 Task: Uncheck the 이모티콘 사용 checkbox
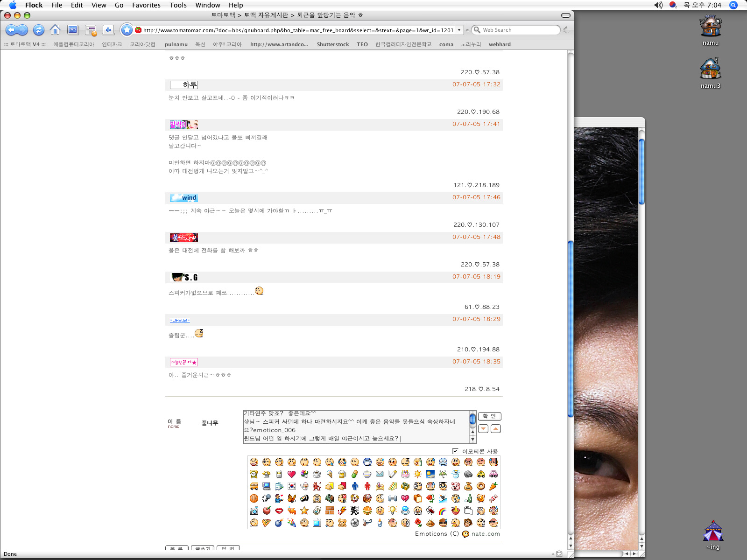point(455,451)
